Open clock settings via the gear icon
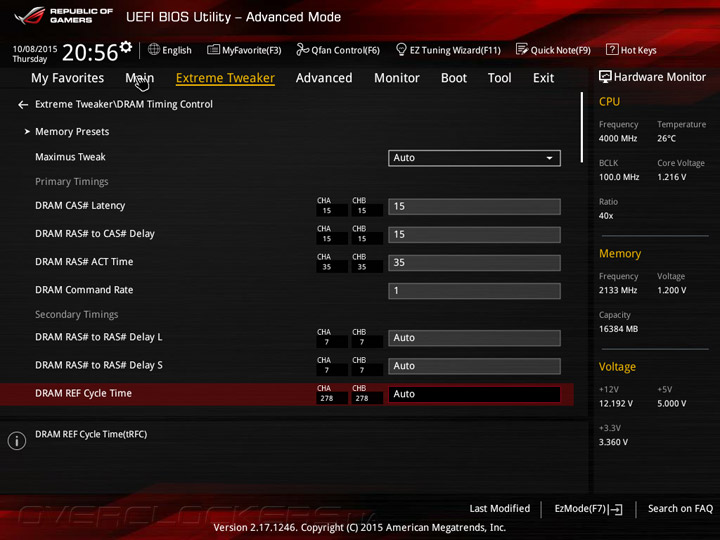 126,46
